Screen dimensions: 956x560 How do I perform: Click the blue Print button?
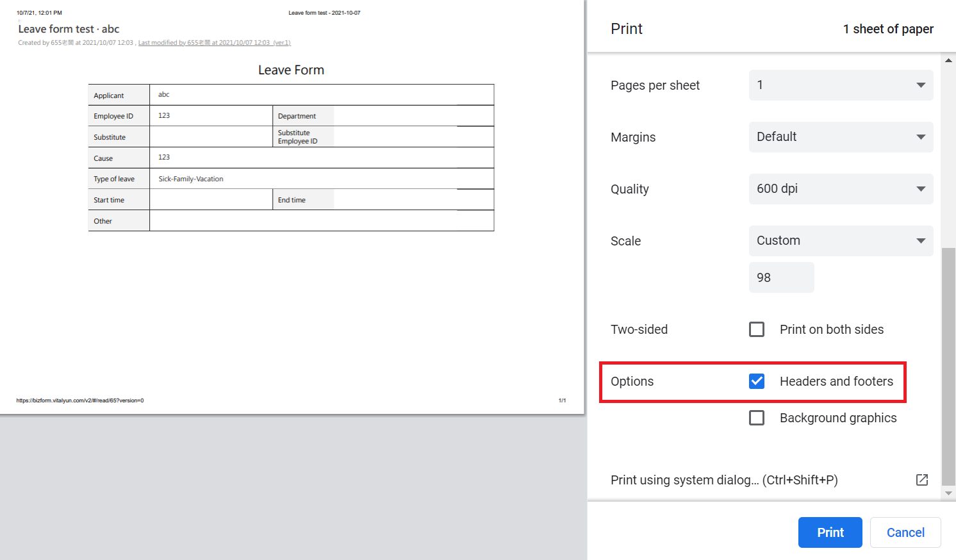click(x=830, y=532)
